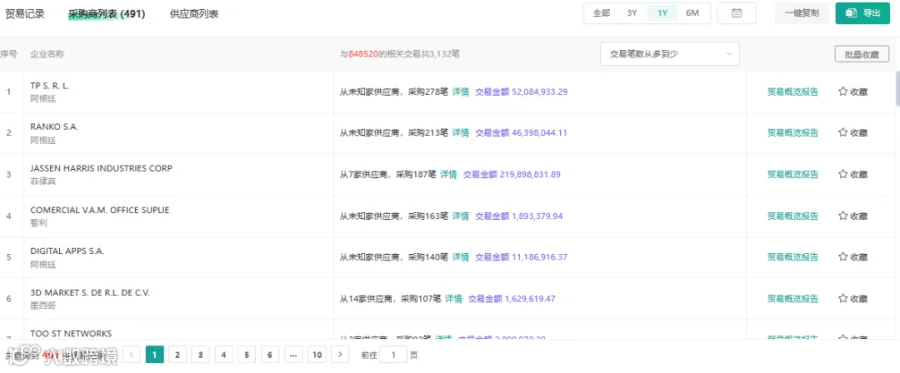Choose the 3Y time range
900x373 pixels.
click(632, 13)
